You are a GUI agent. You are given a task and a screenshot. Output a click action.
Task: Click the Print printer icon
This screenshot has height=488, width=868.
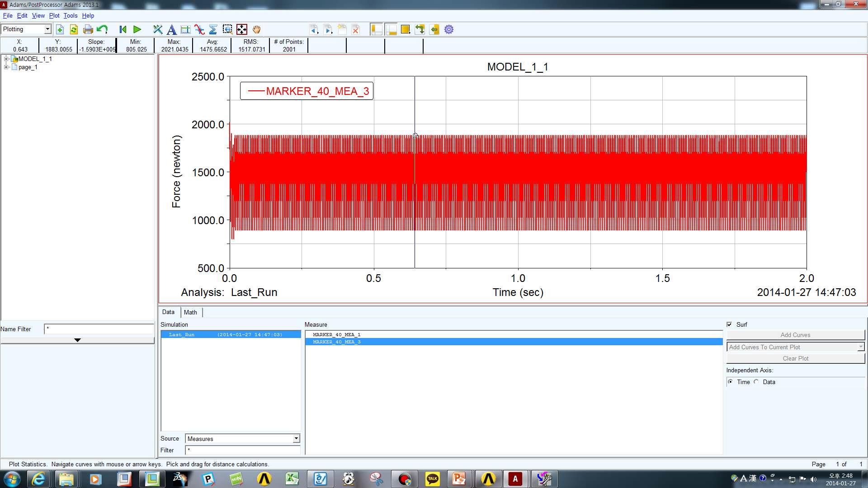click(x=88, y=30)
